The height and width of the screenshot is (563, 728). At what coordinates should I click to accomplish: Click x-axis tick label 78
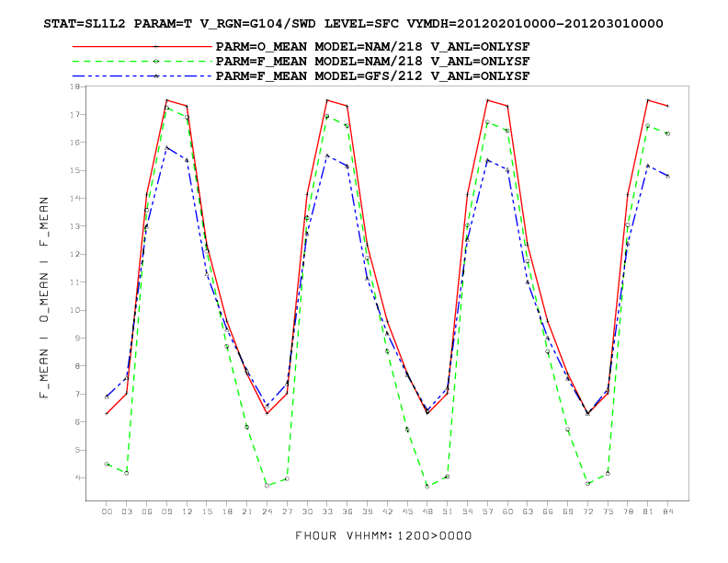click(628, 511)
